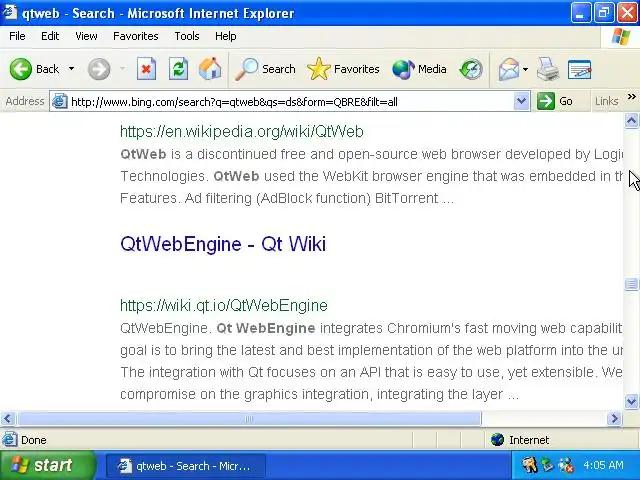Click the second system tray icon

pyautogui.click(x=547, y=465)
